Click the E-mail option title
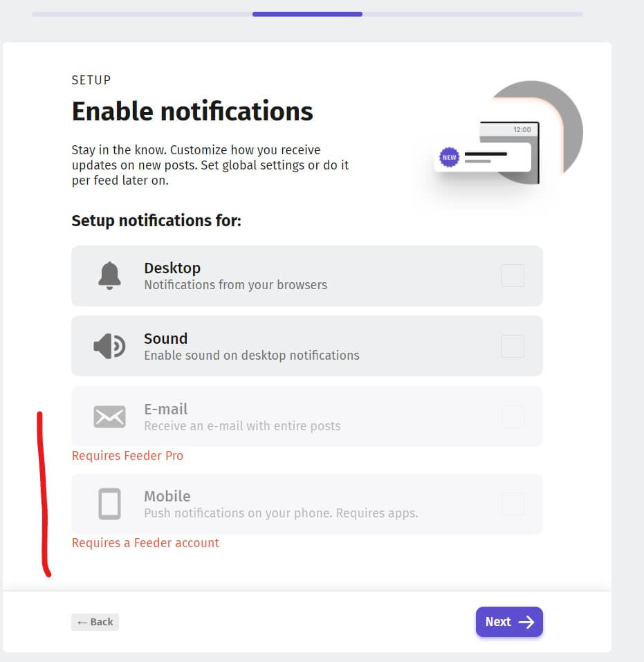Screen dimensions: 644x662 tap(165, 409)
